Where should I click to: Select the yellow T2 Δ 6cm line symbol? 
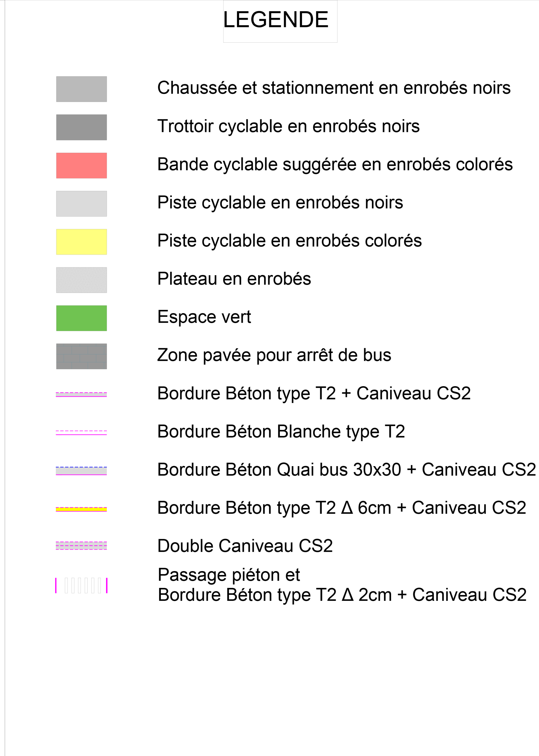point(81,509)
